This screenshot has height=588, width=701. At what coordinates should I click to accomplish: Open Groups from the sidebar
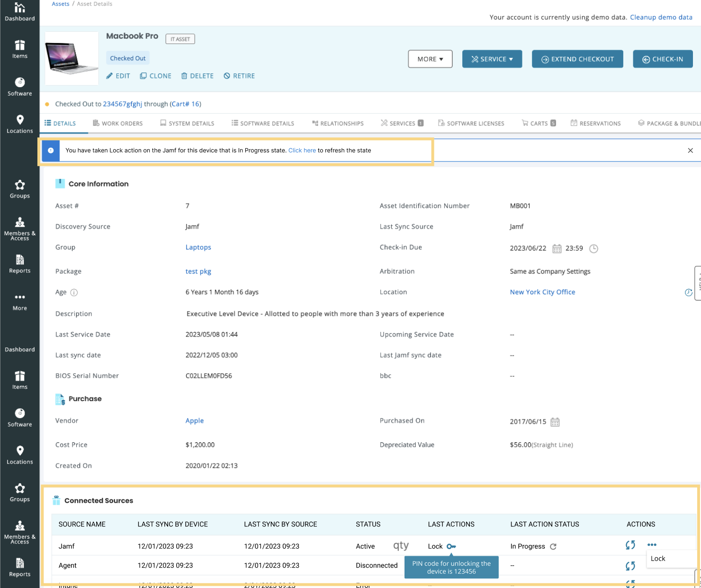[x=19, y=189]
